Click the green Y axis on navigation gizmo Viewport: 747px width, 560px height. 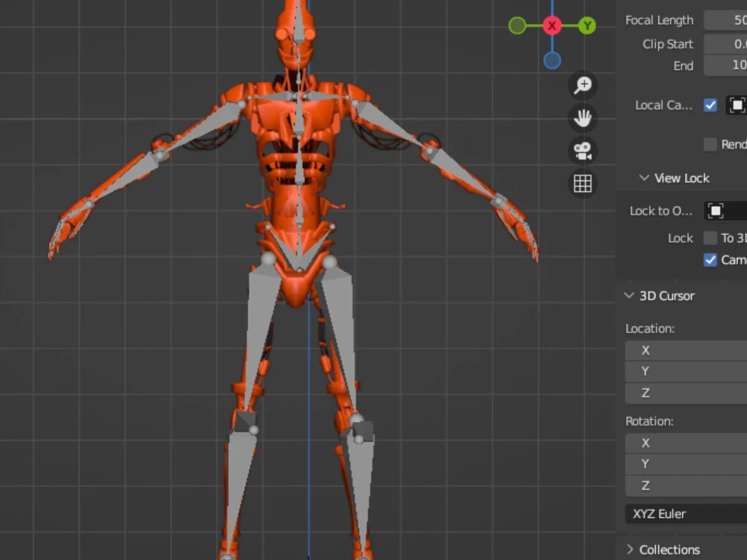pyautogui.click(x=587, y=25)
